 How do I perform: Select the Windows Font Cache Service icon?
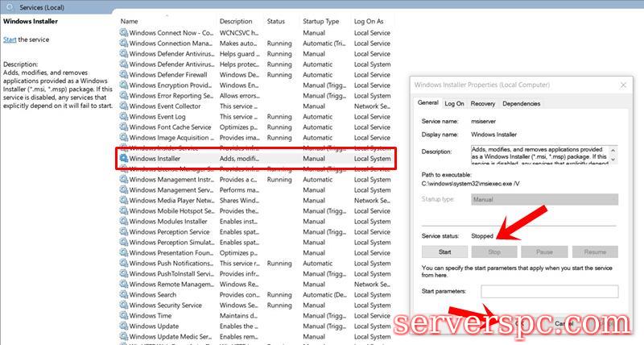[x=124, y=127]
